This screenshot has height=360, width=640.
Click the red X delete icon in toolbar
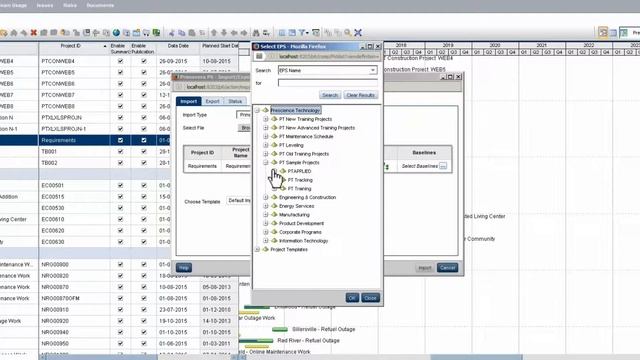tap(33, 33)
